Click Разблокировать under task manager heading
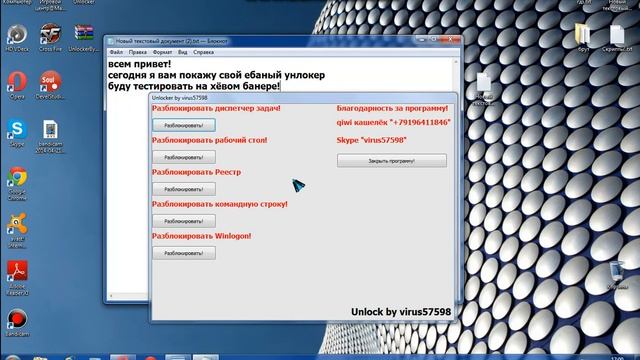The image size is (640, 360). (x=184, y=125)
